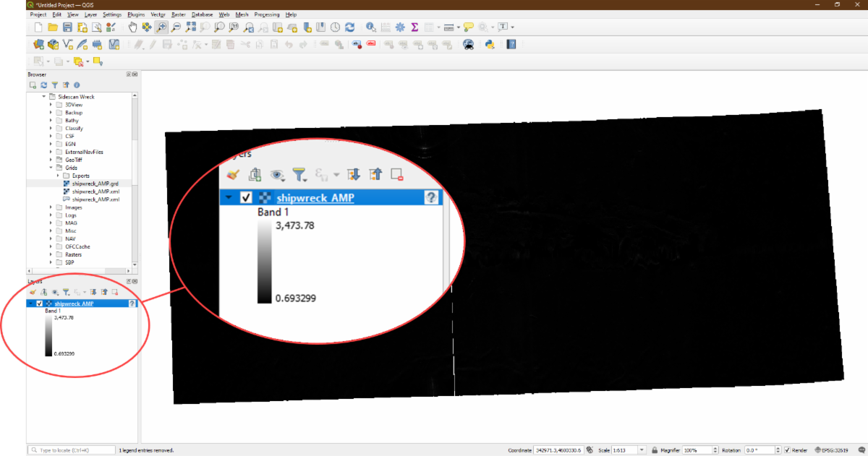
Task: Toggle shipwreck_AMP layer visibility checkbox
Action: click(x=40, y=304)
